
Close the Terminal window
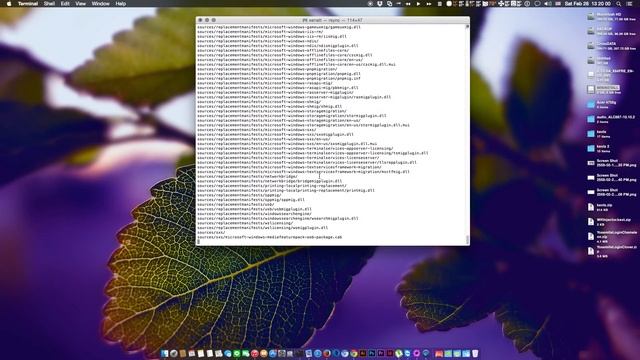(200, 20)
